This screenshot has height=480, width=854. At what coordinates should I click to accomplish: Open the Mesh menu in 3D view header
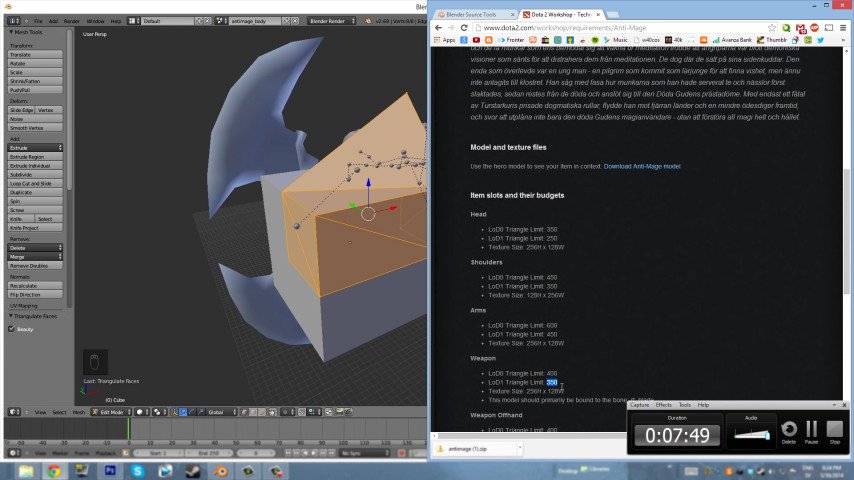pyautogui.click(x=79, y=412)
